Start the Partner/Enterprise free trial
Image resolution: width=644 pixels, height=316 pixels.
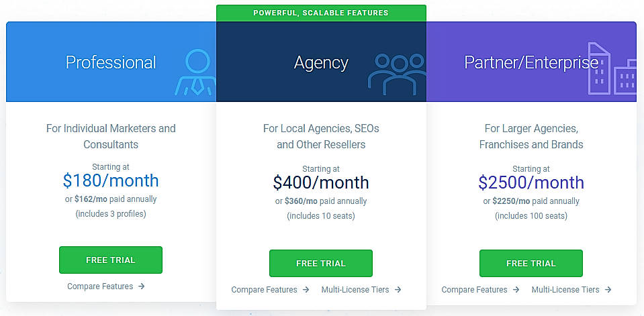(531, 263)
